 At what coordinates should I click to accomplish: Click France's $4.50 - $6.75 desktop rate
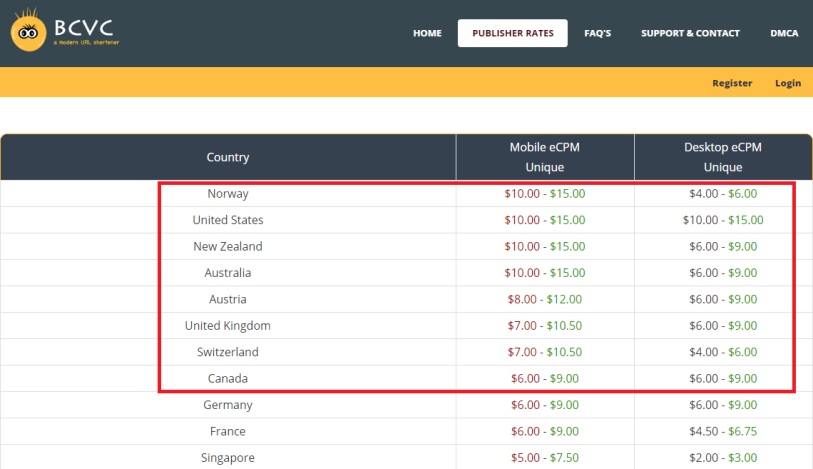723,431
